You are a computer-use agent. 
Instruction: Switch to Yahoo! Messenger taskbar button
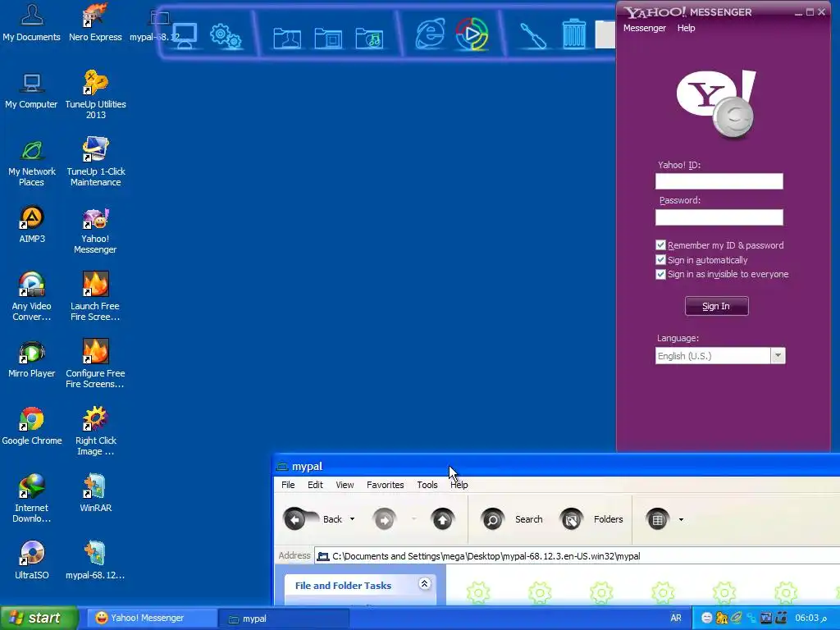pos(152,619)
